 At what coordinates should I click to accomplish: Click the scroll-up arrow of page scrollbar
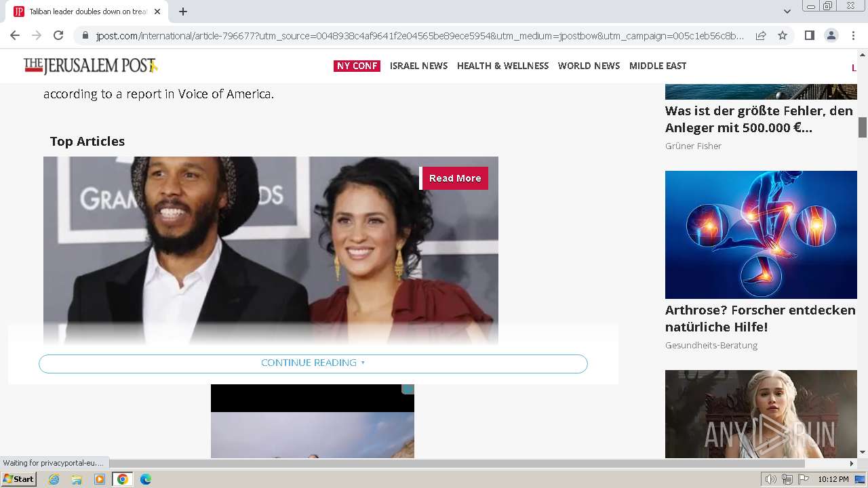(863, 54)
